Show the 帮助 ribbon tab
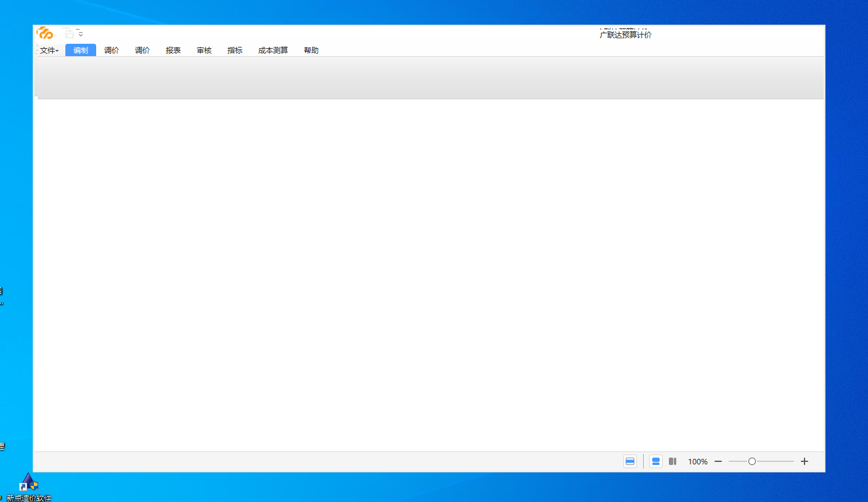 click(311, 51)
